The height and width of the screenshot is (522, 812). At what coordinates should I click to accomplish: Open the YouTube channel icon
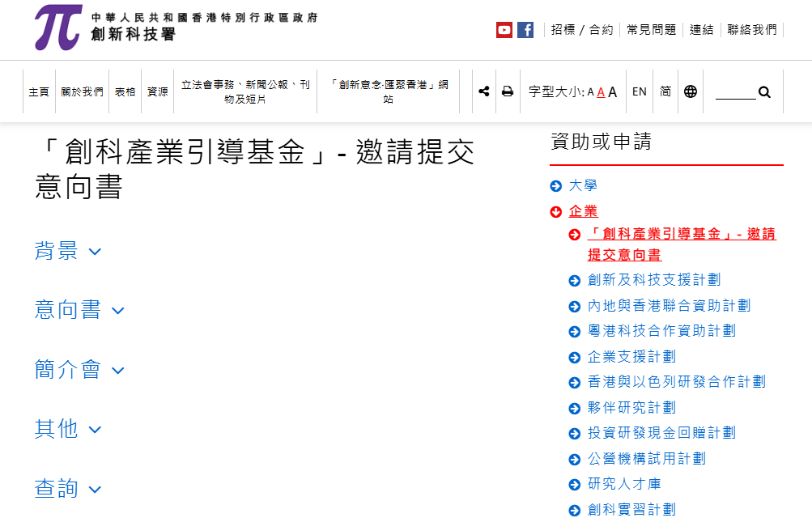(504, 30)
